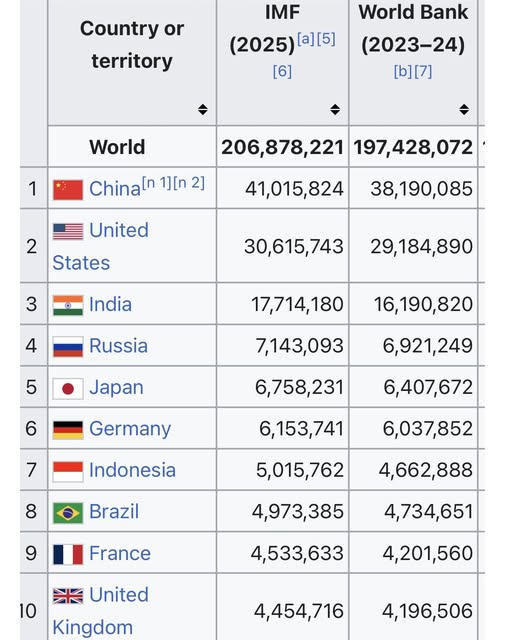Click the United States flag icon

(68, 231)
